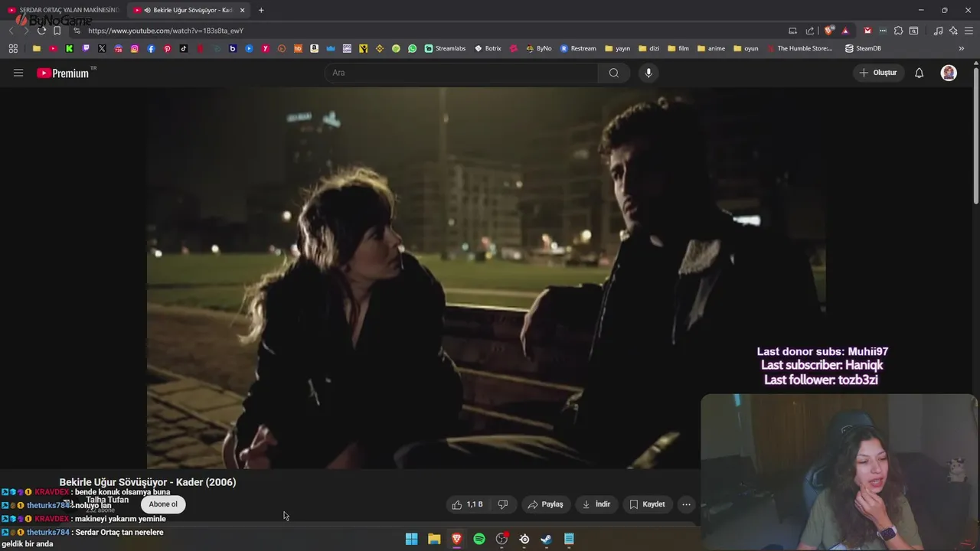
Task: Open the Restream bookmark
Action: coord(578,48)
